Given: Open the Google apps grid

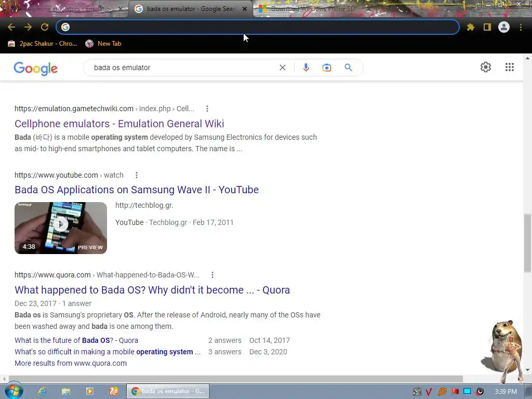Looking at the screenshot, I should tap(509, 67).
